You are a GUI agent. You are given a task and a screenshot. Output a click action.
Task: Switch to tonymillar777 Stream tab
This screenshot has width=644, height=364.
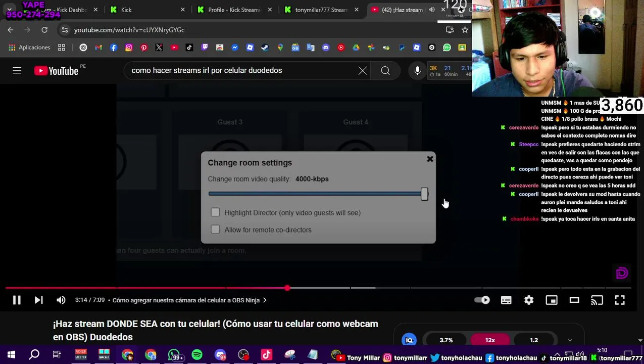[321, 10]
